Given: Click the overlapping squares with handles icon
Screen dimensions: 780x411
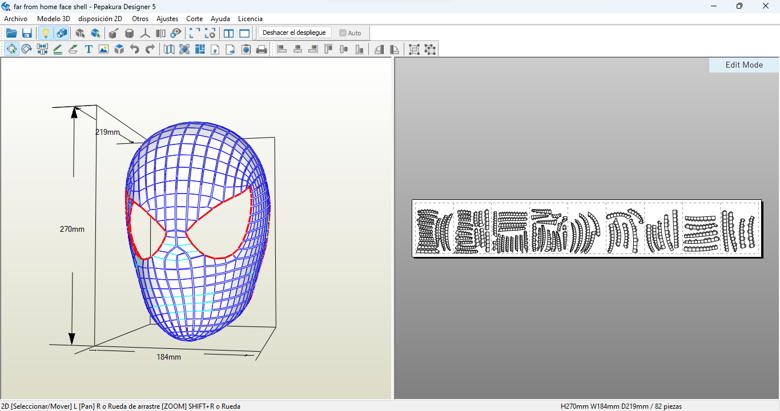Looking at the screenshot, I should [414, 49].
